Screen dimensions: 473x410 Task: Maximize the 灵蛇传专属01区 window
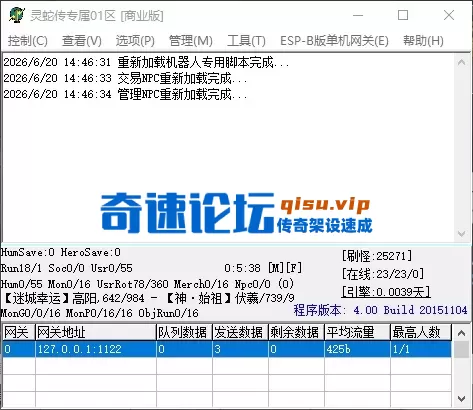[x=403, y=15]
